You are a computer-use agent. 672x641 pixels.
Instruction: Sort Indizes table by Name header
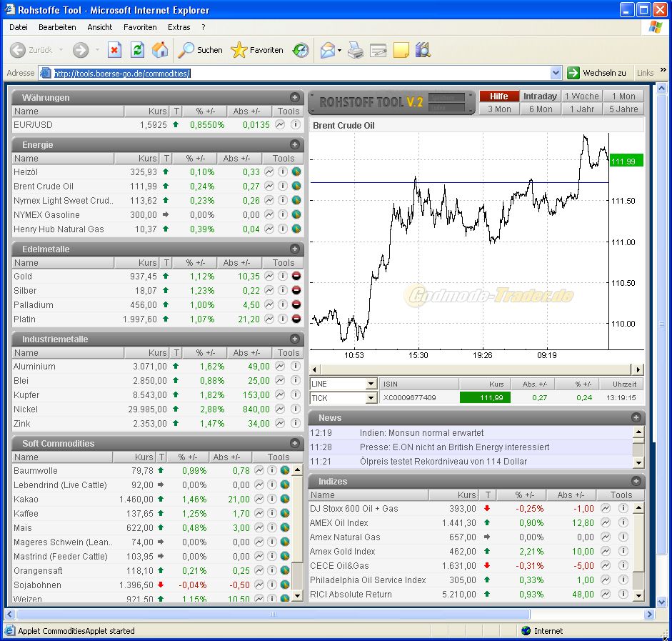[x=368, y=495]
